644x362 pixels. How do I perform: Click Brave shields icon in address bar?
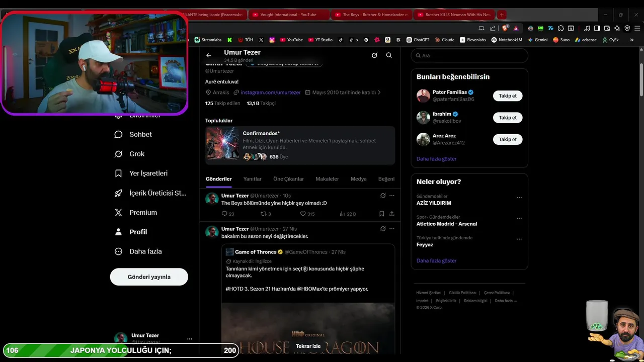(x=505, y=28)
